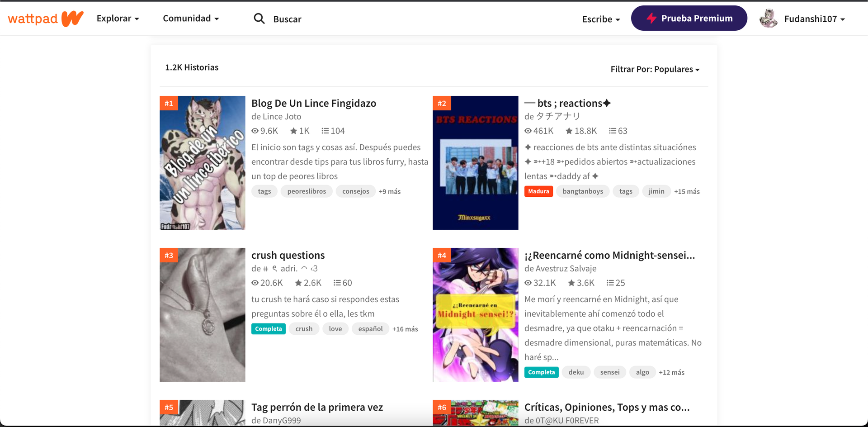Expand the Comunidad menu
This screenshot has width=868, height=427.
point(191,19)
